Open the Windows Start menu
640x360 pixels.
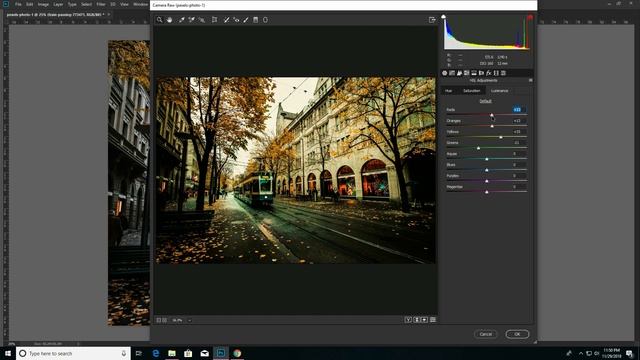tap(8, 353)
